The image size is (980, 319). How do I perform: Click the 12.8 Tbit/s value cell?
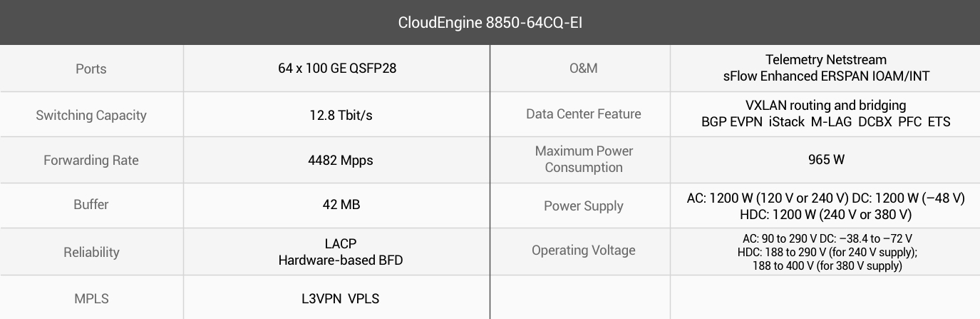coord(336,114)
